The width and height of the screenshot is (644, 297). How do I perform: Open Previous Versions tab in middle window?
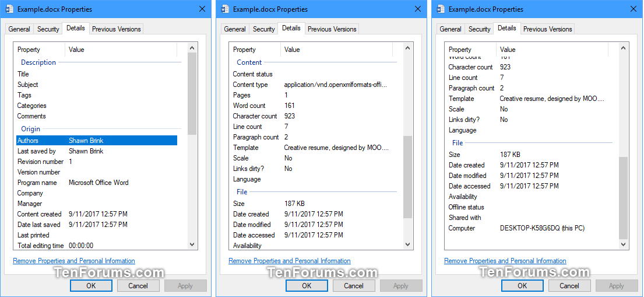[x=332, y=29]
